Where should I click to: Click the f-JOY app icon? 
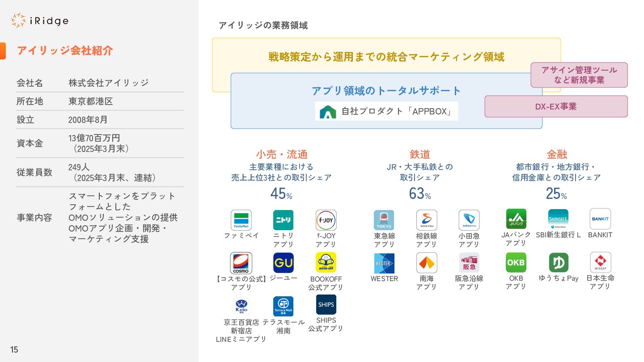tap(326, 220)
